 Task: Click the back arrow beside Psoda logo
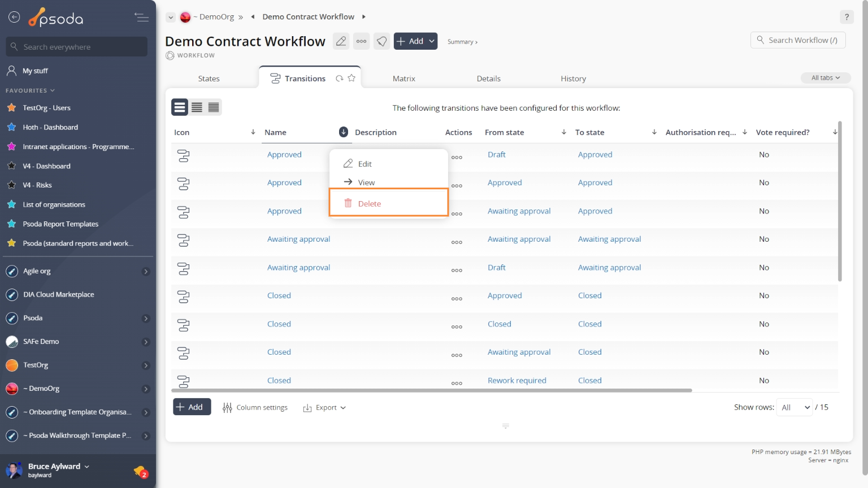(x=14, y=17)
